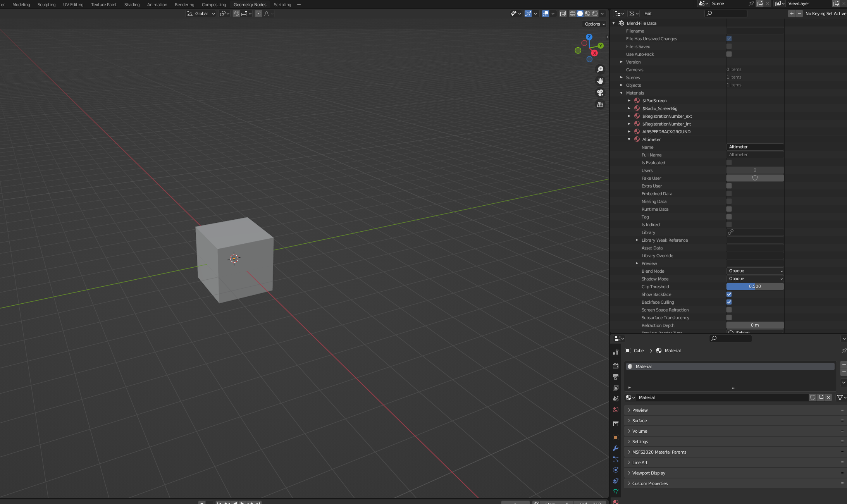Open the Render properties tab icon

[616, 366]
